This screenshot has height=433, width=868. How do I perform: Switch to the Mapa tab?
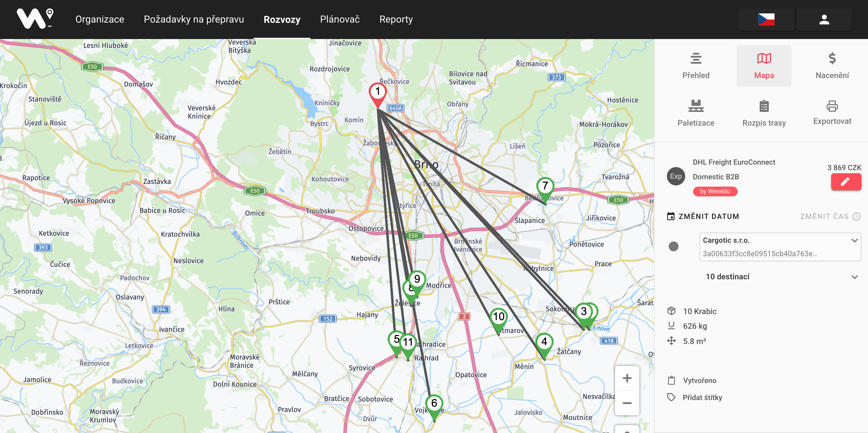click(x=764, y=66)
